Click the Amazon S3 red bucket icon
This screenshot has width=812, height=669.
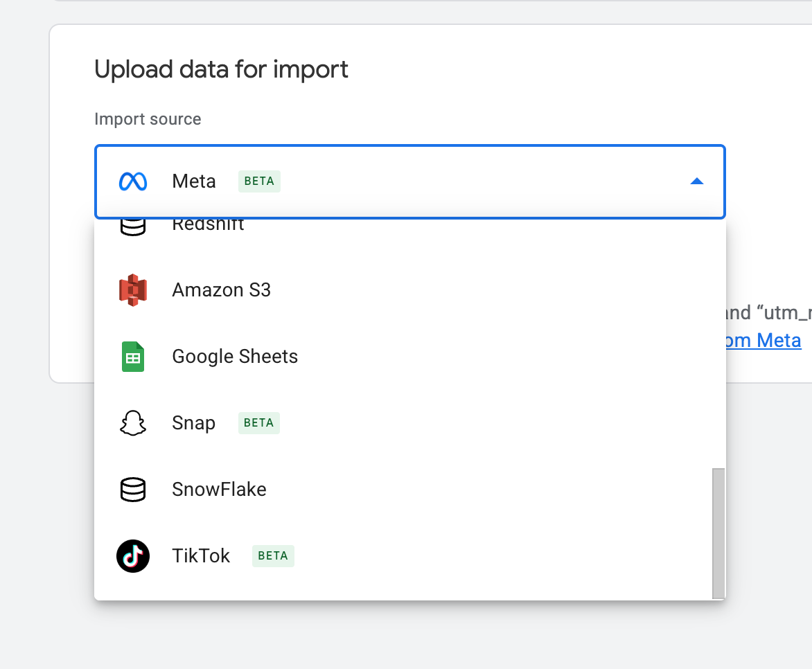(133, 290)
